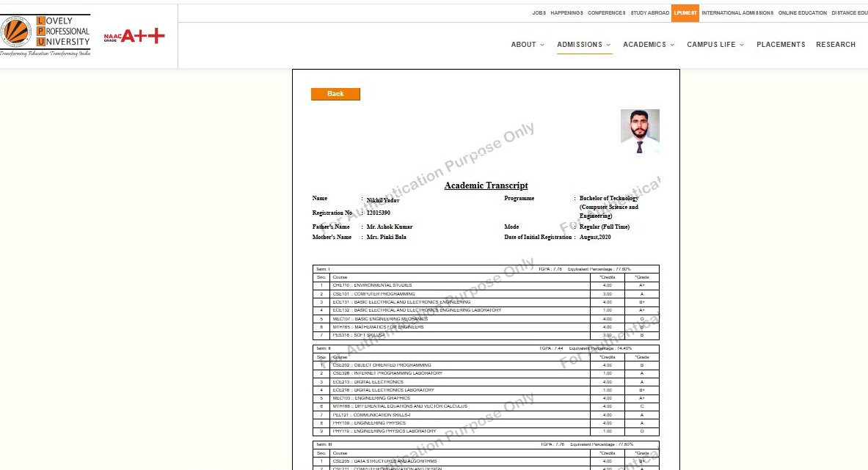Click the Bachelor of Technology programme text
Image resolution: width=868 pixels, height=470 pixels.
point(609,207)
